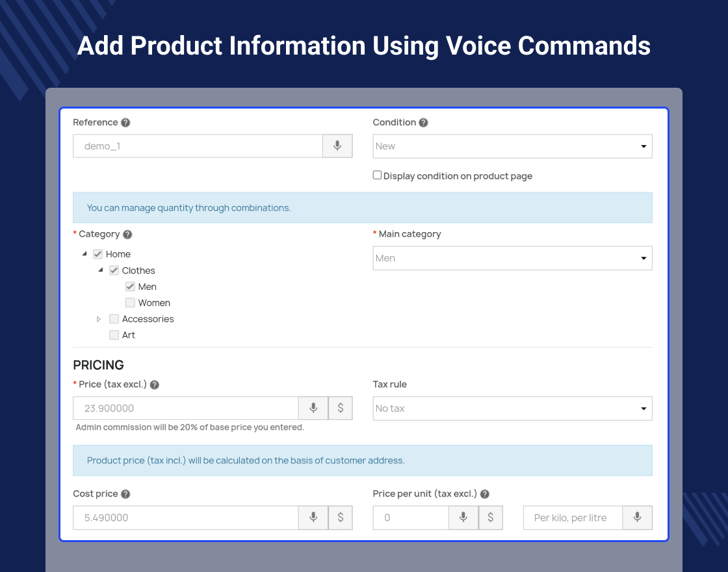Click help icon beside Price (tax excl.) label
Screen dimensions: 728x572
(x=155, y=385)
